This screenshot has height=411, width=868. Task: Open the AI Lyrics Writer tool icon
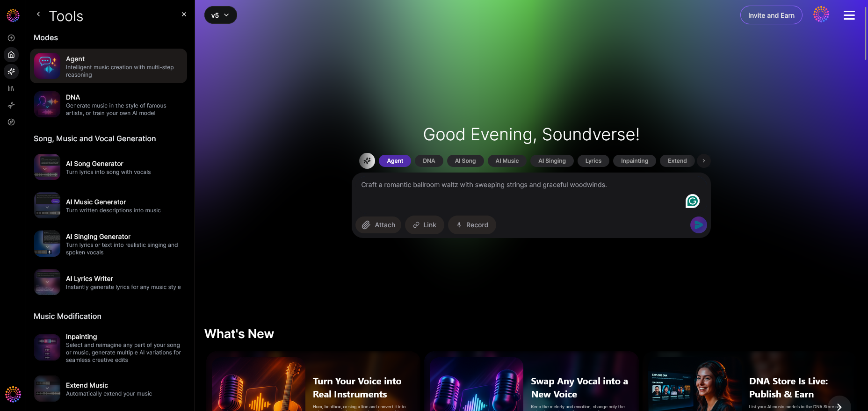click(47, 282)
